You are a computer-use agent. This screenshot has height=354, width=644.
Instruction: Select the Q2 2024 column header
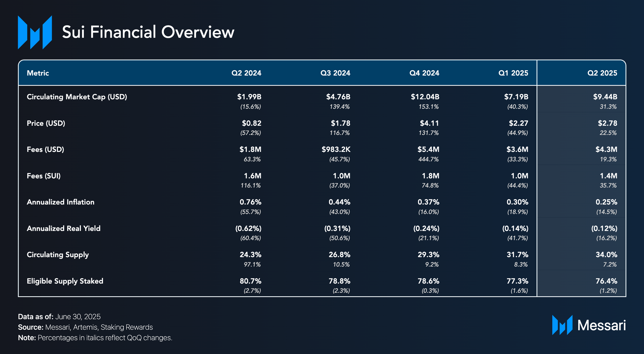point(246,73)
